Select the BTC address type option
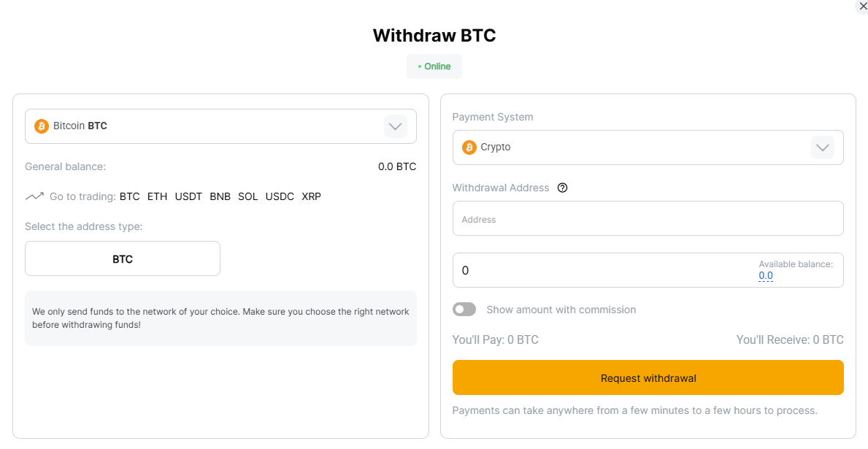The height and width of the screenshot is (449, 868). pyautogui.click(x=122, y=258)
